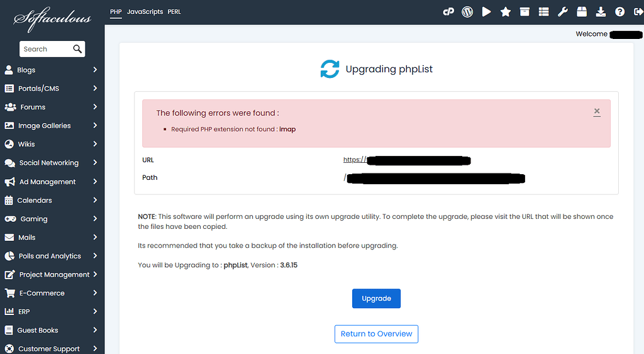
Task: Click the Return to Overview button
Action: click(x=376, y=334)
